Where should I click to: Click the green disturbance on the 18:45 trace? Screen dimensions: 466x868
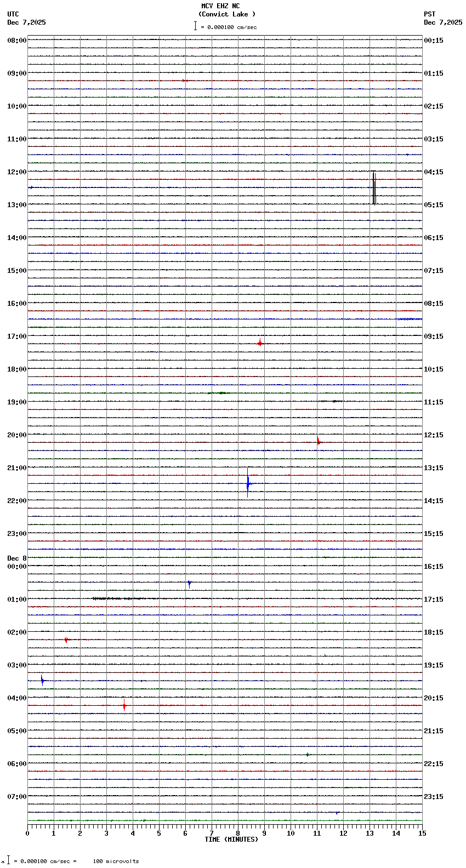pyautogui.click(x=219, y=393)
